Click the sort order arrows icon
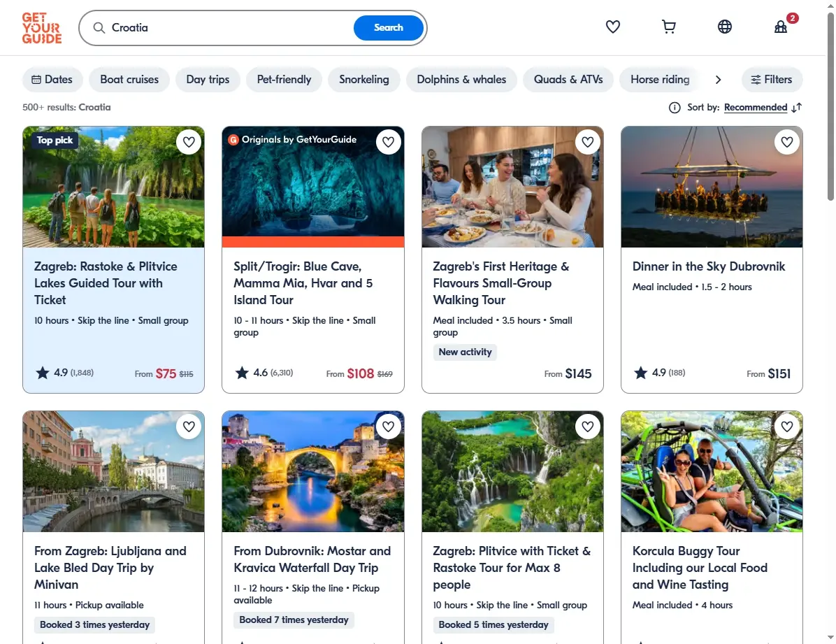Viewport: 836px width, 644px height. [797, 108]
